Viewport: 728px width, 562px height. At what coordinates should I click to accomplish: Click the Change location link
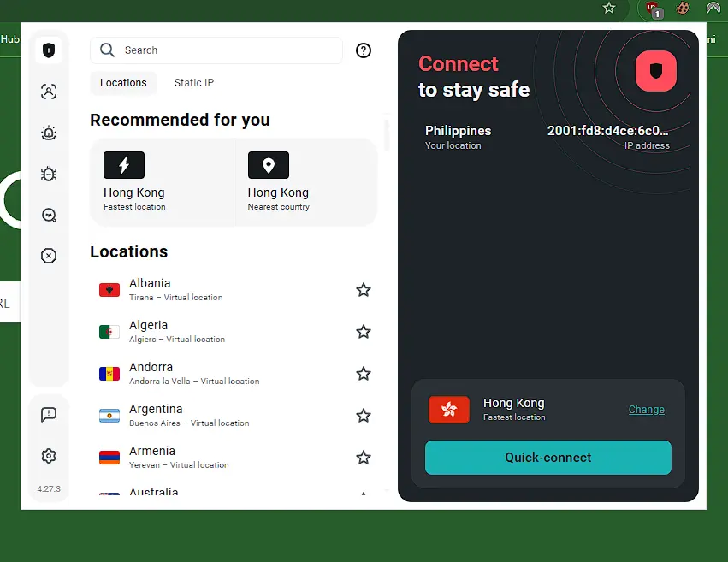[x=646, y=410]
